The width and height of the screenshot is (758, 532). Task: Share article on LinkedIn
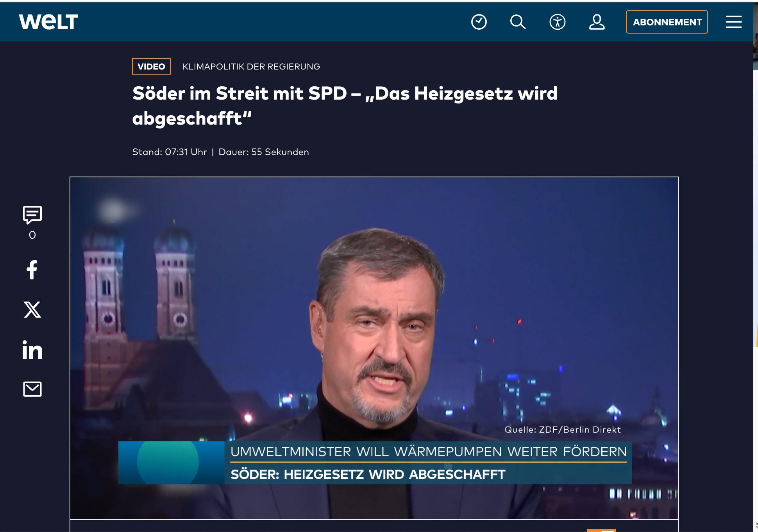pyautogui.click(x=32, y=350)
